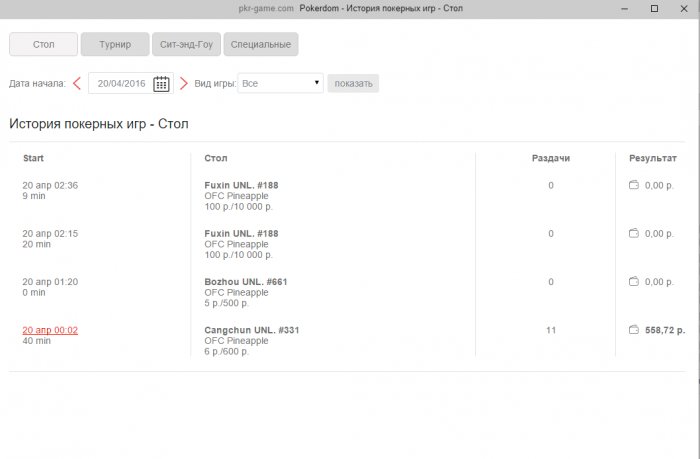This screenshot has width=700, height=459.
Task: Click stakes text 5 р./500 р.
Action: (226, 303)
